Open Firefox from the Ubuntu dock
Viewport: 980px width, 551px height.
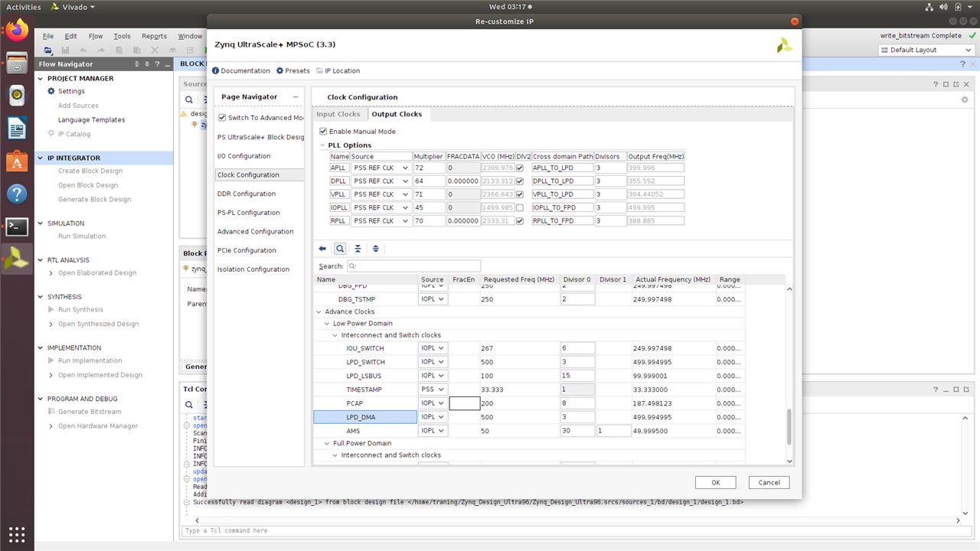[x=17, y=31]
